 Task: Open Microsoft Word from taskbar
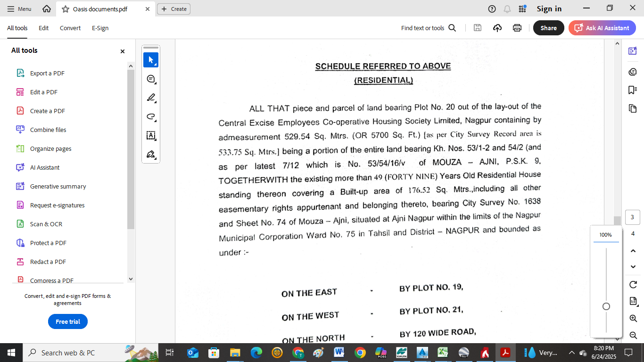click(339, 353)
